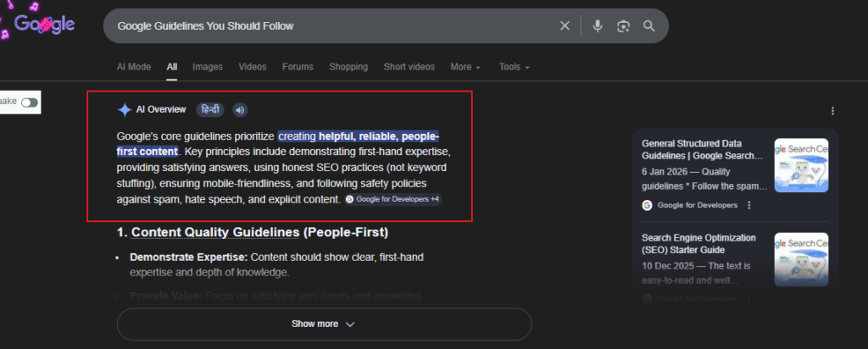Start voice search with the microphone icon
The image size is (868, 349).
(x=598, y=26)
